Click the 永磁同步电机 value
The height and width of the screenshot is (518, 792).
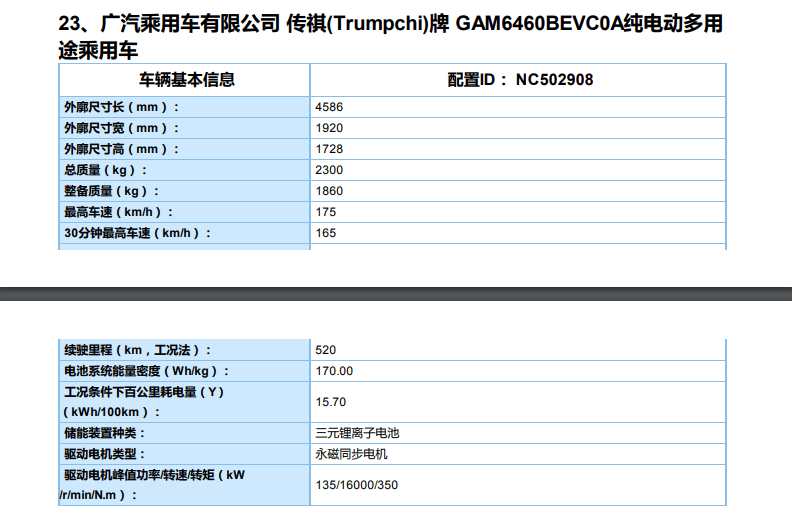tap(351, 454)
